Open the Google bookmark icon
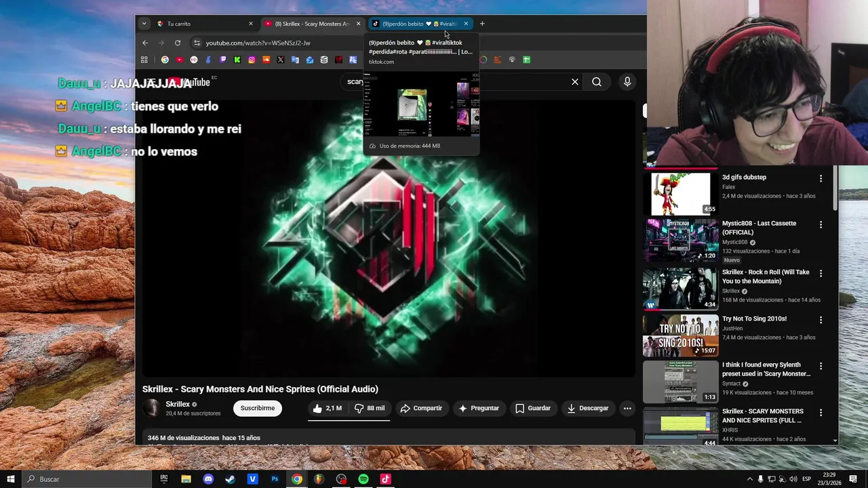The image size is (868, 488). (x=165, y=60)
